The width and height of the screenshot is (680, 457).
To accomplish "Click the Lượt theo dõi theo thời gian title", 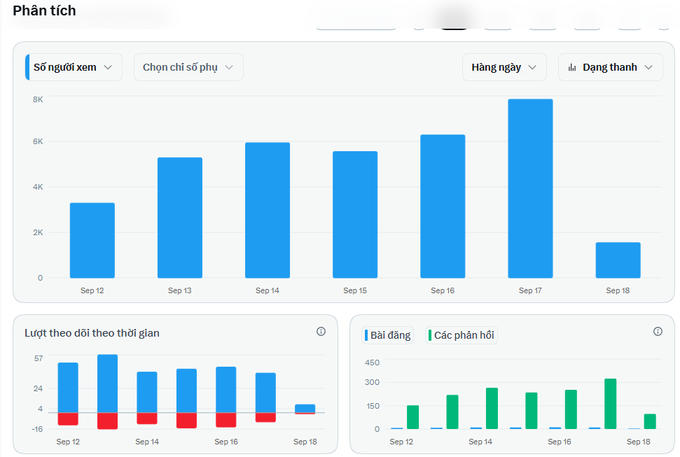I will [x=92, y=333].
